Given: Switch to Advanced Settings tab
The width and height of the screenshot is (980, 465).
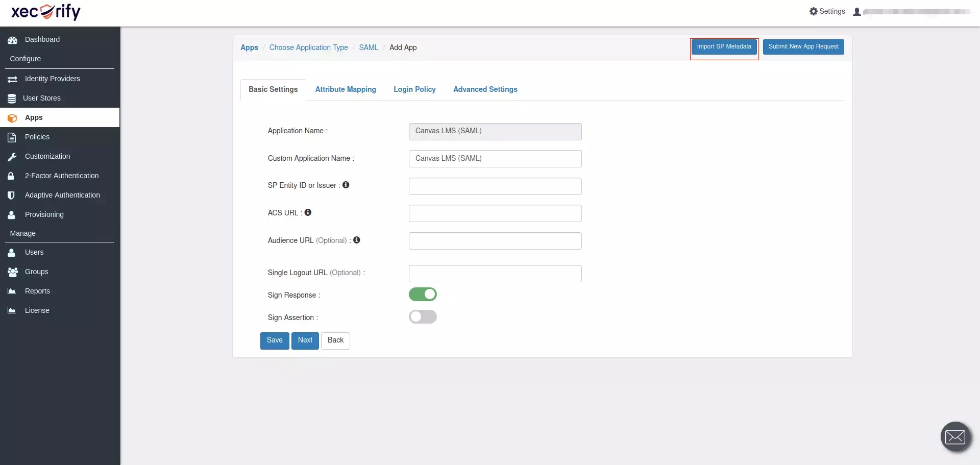Looking at the screenshot, I should coord(485,89).
